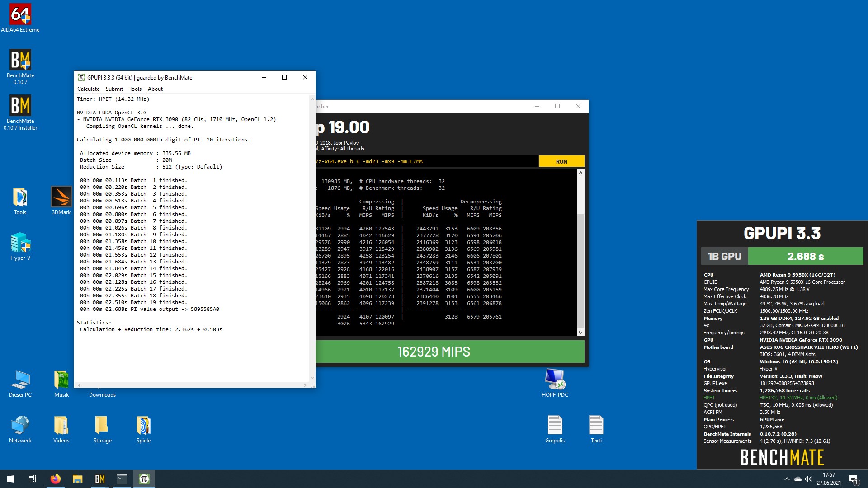Open the About menu in GPUPI
868x488 pixels.
pyautogui.click(x=155, y=89)
